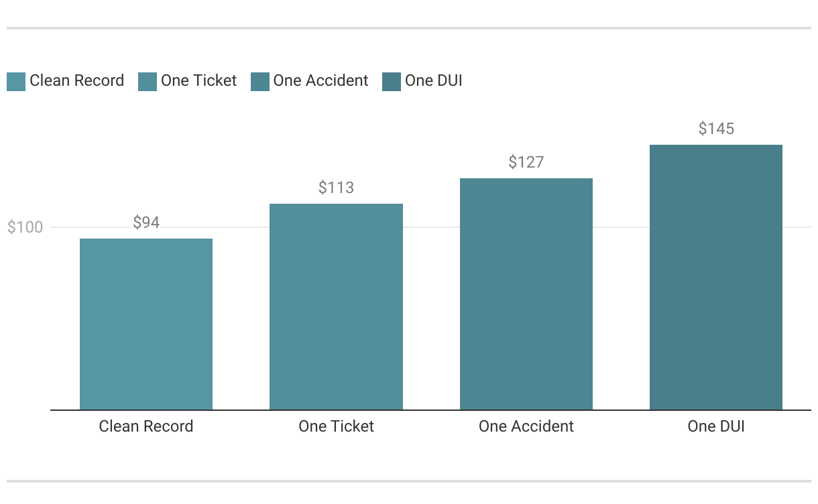Viewport: 818px width, 504px height.
Task: Click the Clean Record legend color swatch
Action: point(16,82)
